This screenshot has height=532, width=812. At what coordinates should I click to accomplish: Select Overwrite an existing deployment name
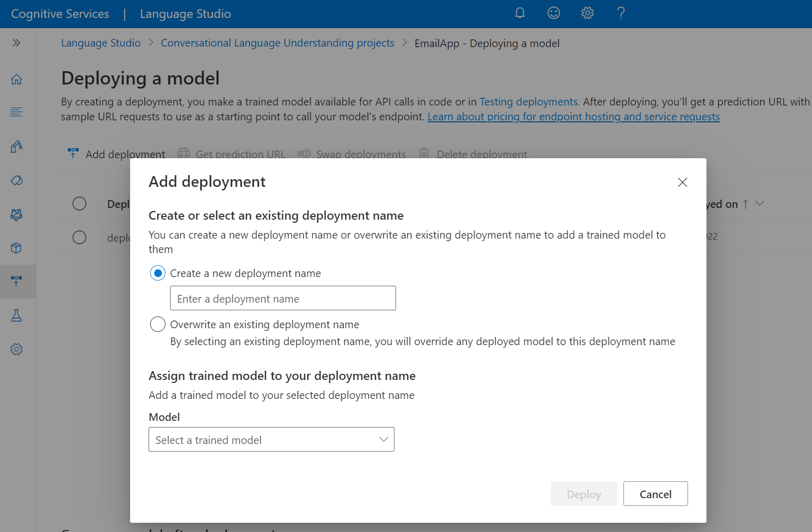coord(158,324)
